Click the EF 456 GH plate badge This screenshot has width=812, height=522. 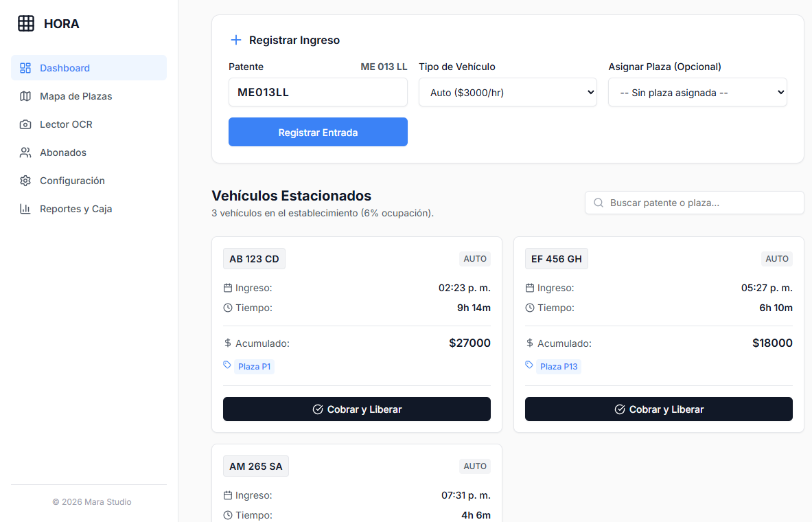[x=557, y=259]
